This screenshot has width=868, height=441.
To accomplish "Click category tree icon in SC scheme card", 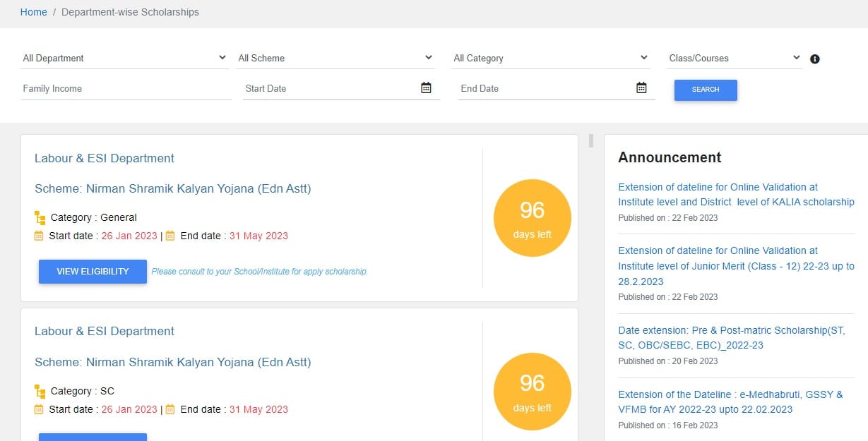I will pyautogui.click(x=40, y=391).
